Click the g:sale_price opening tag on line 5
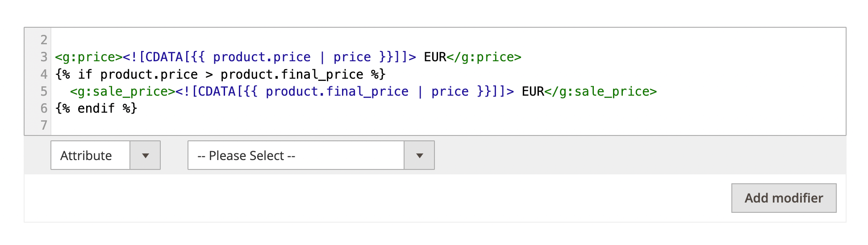The image size is (868, 245). (122, 92)
